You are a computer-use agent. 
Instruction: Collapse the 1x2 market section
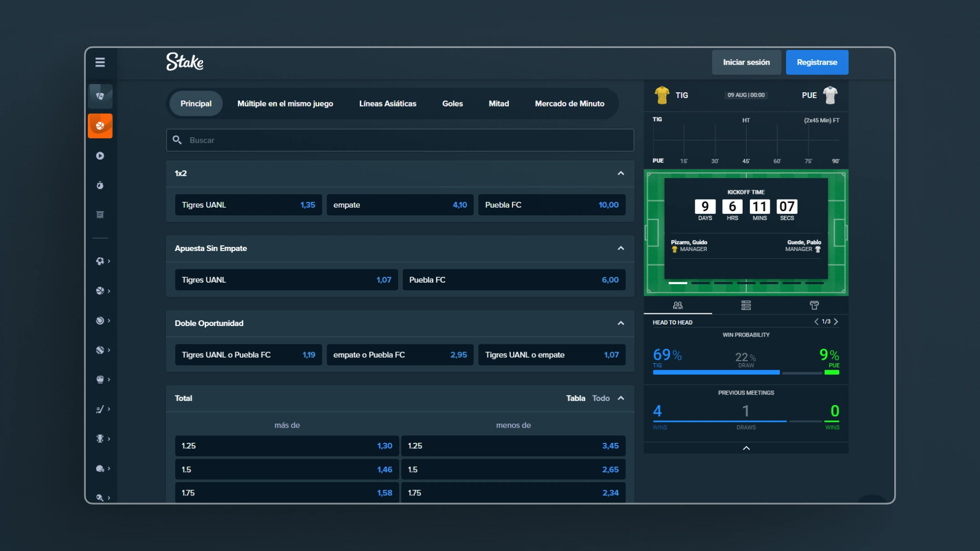coord(621,173)
